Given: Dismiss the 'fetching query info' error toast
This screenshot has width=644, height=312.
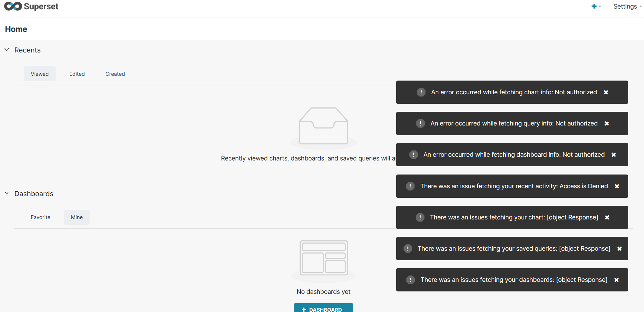Looking at the screenshot, I should [x=607, y=123].
